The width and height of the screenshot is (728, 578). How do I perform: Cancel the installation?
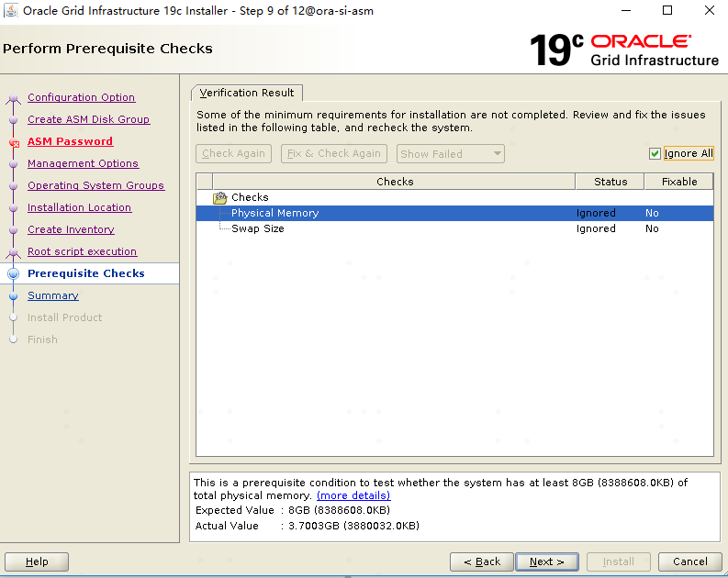coord(690,561)
